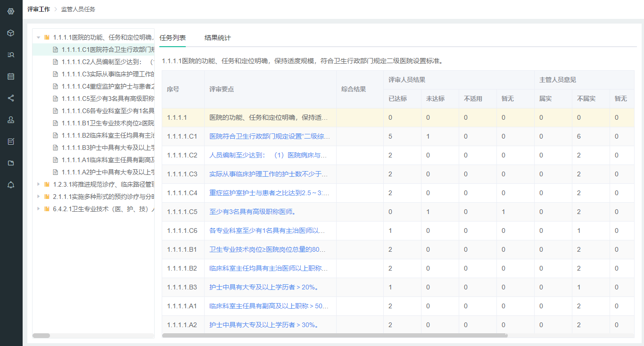Click the share icon in the sidebar
Screen dimensions: 644x346
click(x=11, y=98)
